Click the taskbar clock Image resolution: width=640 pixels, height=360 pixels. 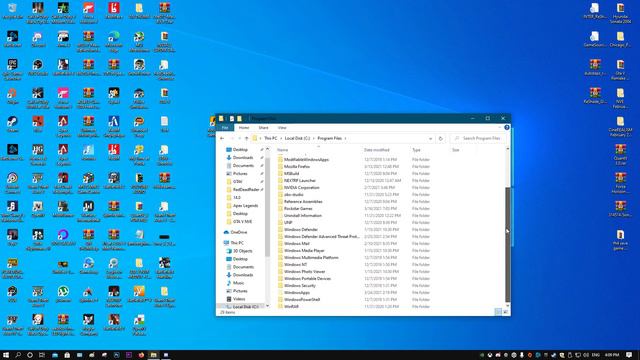point(612,355)
